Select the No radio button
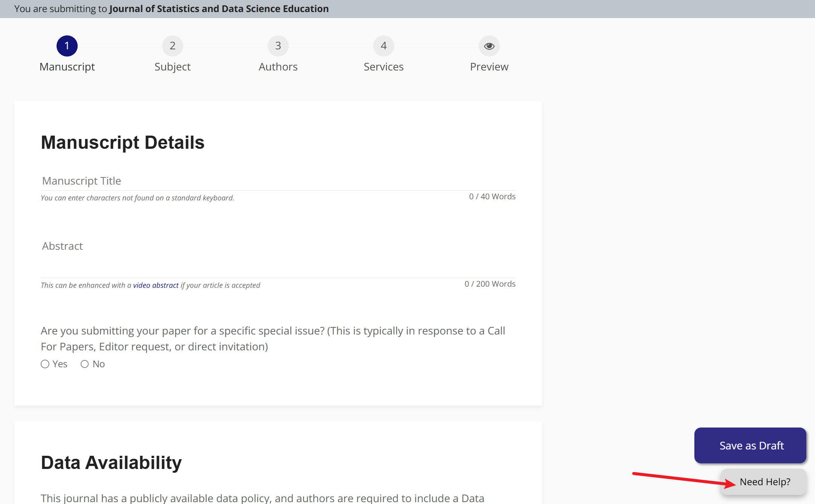 (85, 364)
